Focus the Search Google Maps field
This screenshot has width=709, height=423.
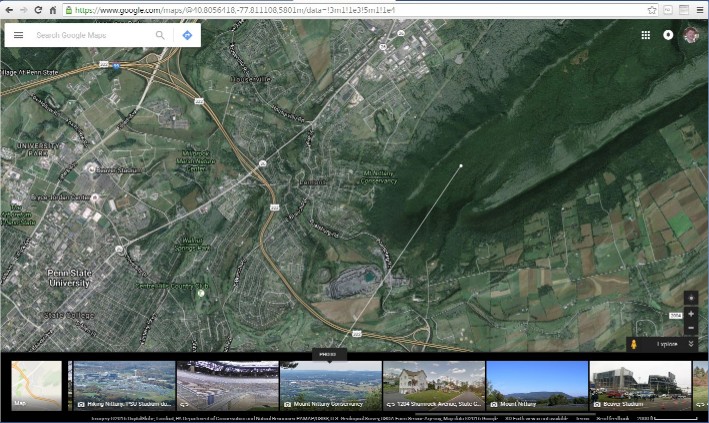[x=93, y=35]
